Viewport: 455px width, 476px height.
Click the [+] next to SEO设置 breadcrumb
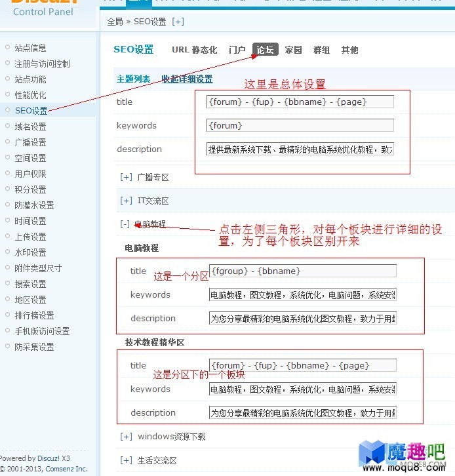178,22
